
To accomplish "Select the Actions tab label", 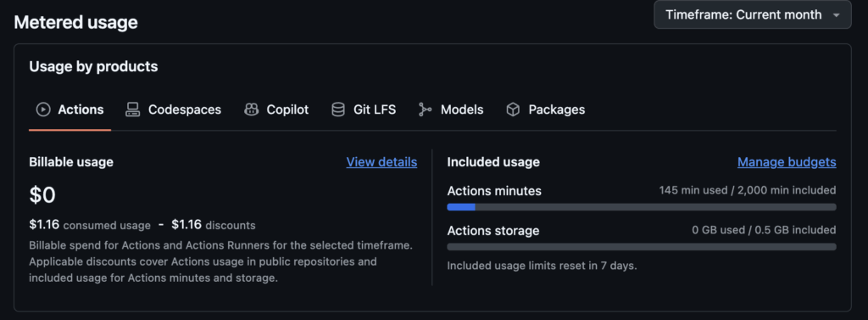I will coord(81,109).
